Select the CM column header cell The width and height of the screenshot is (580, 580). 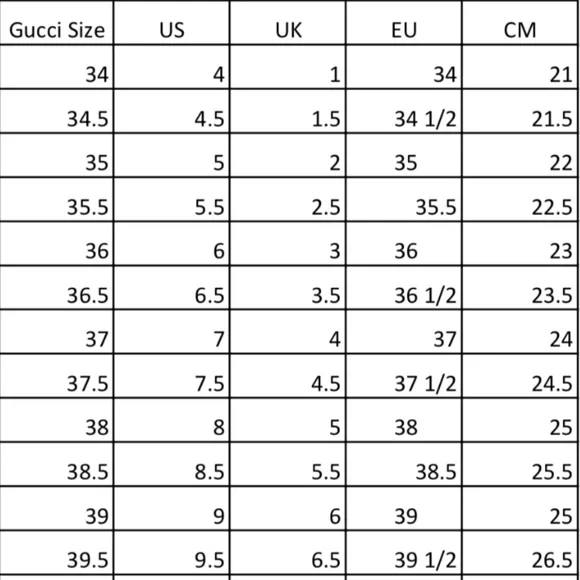point(520,23)
